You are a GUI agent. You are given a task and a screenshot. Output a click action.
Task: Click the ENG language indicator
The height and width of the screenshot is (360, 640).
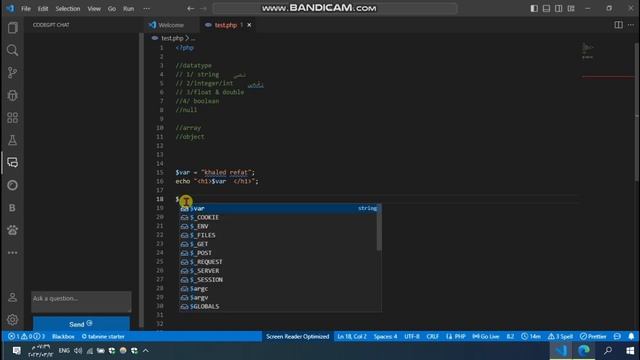[64, 351]
